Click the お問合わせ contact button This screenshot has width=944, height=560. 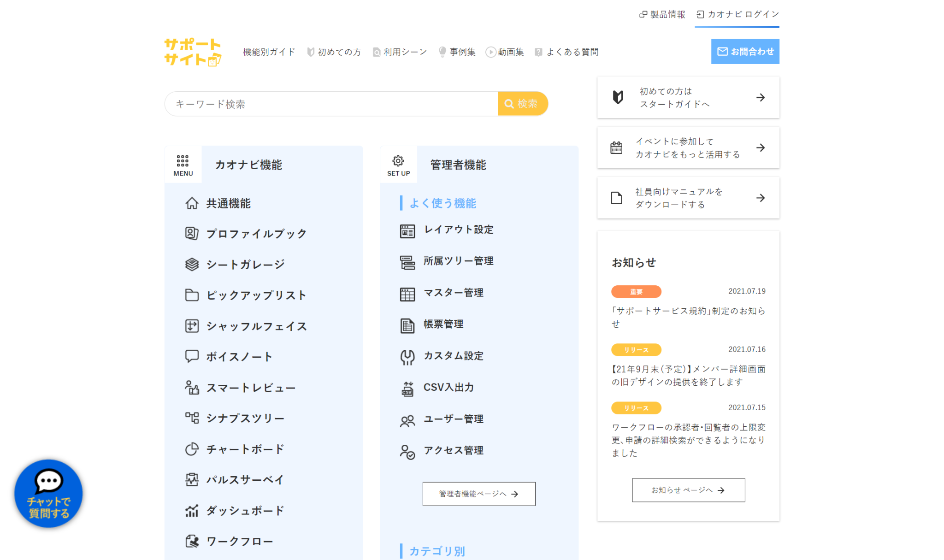(x=745, y=52)
